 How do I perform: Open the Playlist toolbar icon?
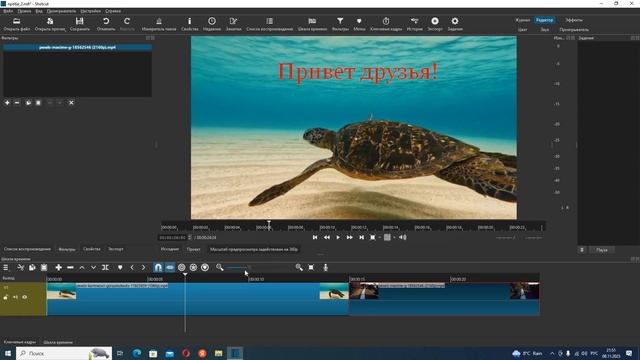[x=269, y=21]
